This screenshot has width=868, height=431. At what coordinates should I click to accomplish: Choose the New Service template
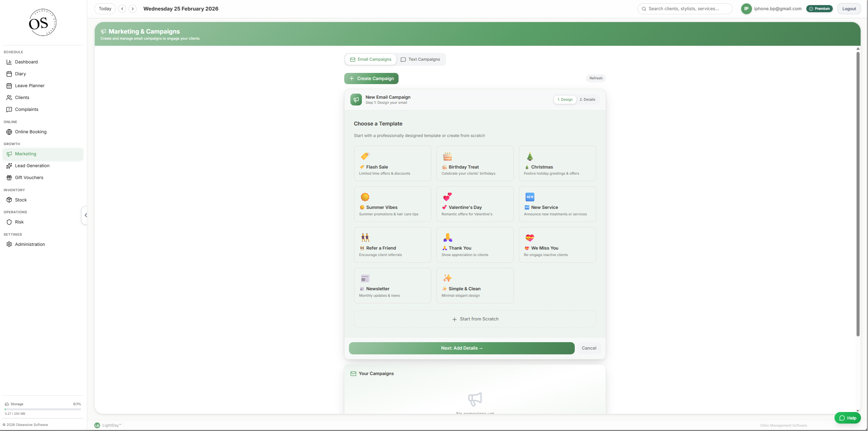tap(557, 204)
